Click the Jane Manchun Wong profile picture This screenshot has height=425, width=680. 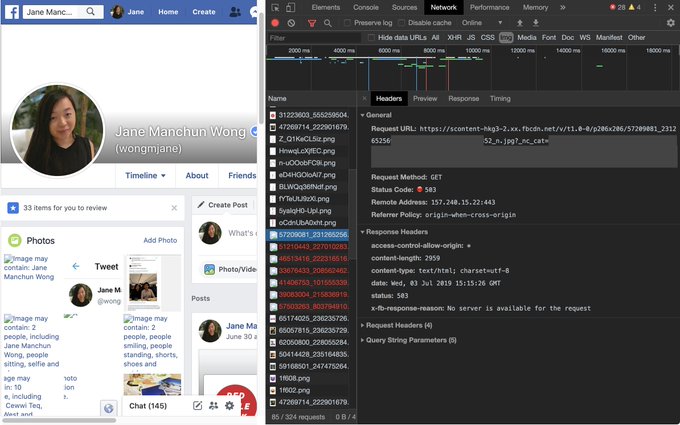pos(58,130)
